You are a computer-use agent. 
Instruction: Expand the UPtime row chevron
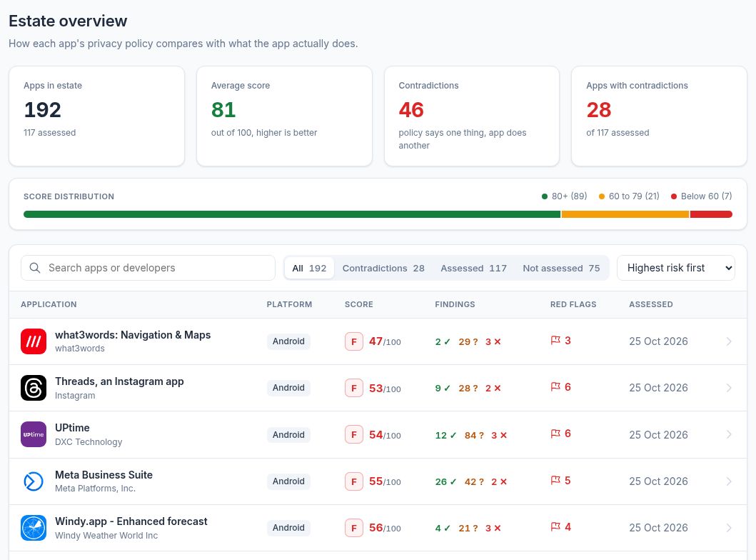coord(729,434)
